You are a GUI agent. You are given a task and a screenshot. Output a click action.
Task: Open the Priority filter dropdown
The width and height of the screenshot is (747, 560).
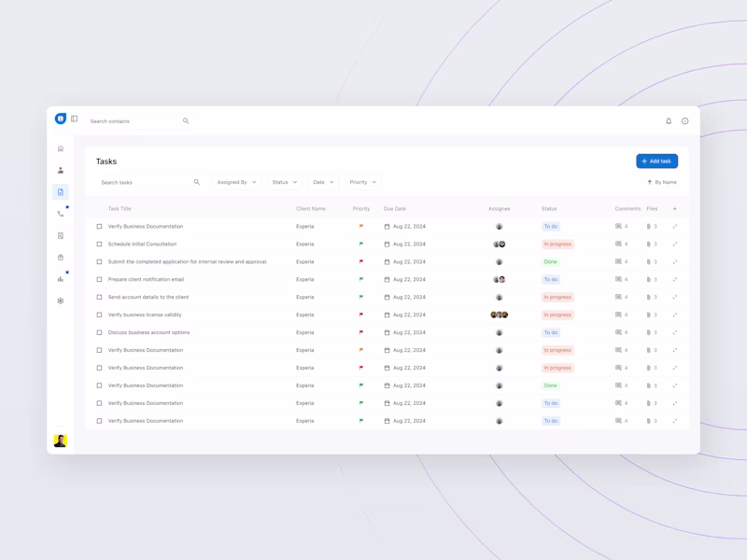(363, 182)
